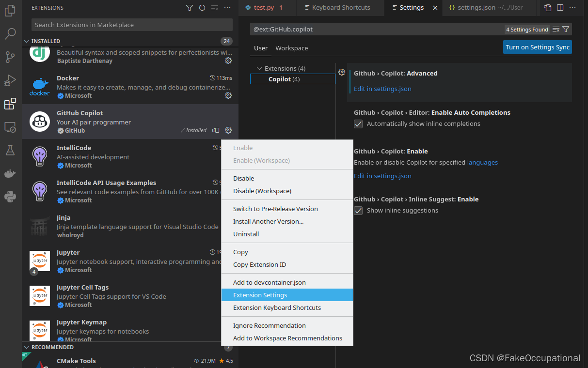This screenshot has height=368, width=588.
Task: Follow the languages link
Action: coord(482,163)
